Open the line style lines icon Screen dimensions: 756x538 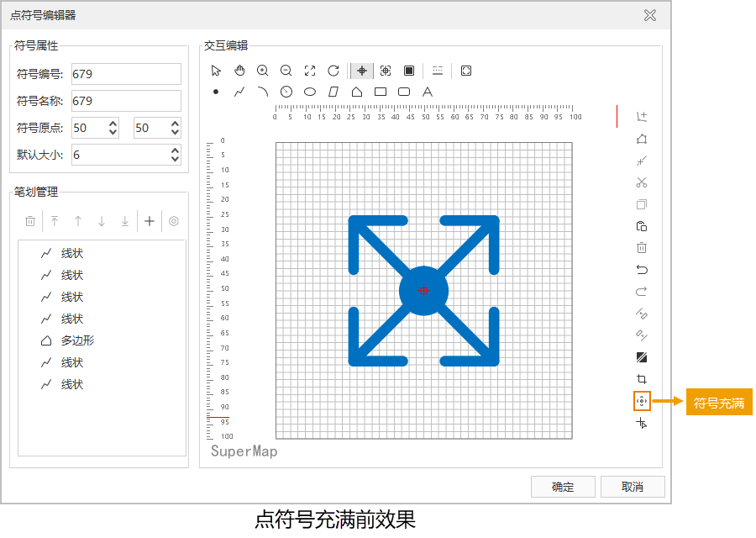(x=438, y=71)
